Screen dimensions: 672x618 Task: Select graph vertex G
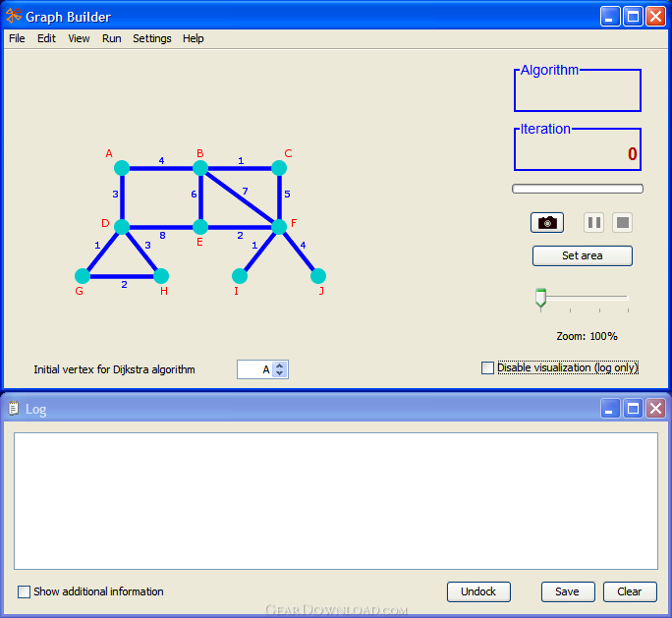click(x=83, y=276)
